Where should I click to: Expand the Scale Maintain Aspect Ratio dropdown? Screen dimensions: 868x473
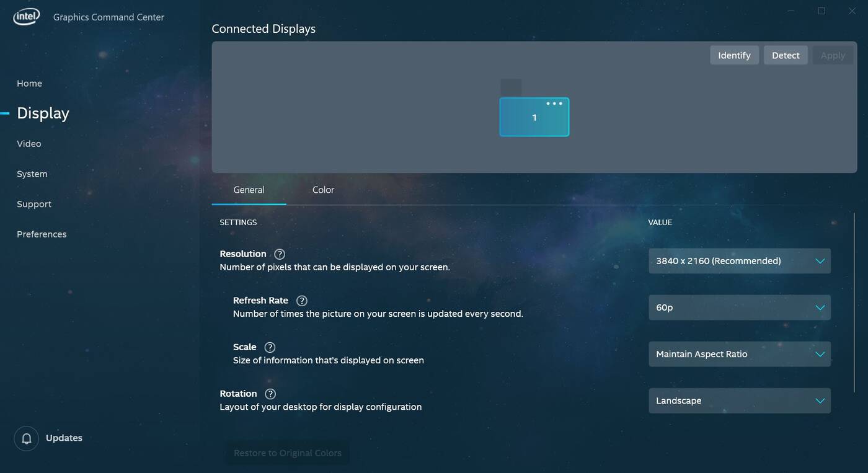click(x=739, y=354)
